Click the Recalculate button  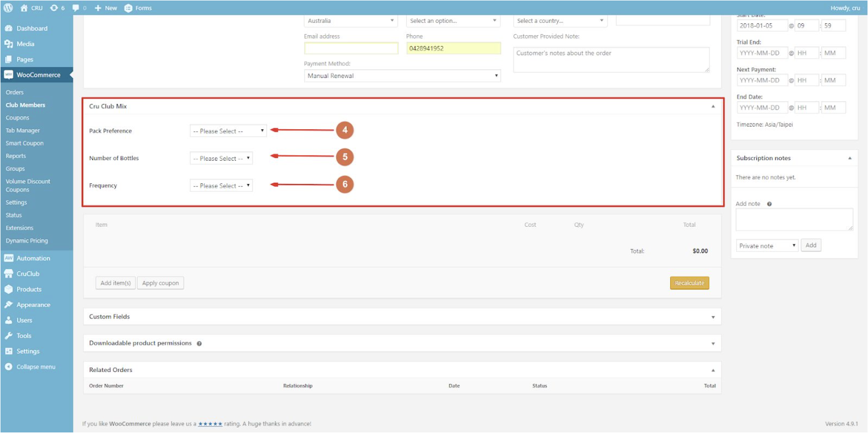click(690, 283)
